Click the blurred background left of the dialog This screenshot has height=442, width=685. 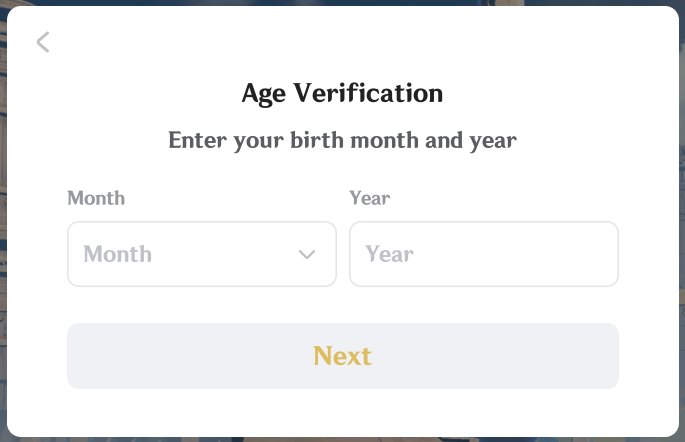pyautogui.click(x=3, y=218)
